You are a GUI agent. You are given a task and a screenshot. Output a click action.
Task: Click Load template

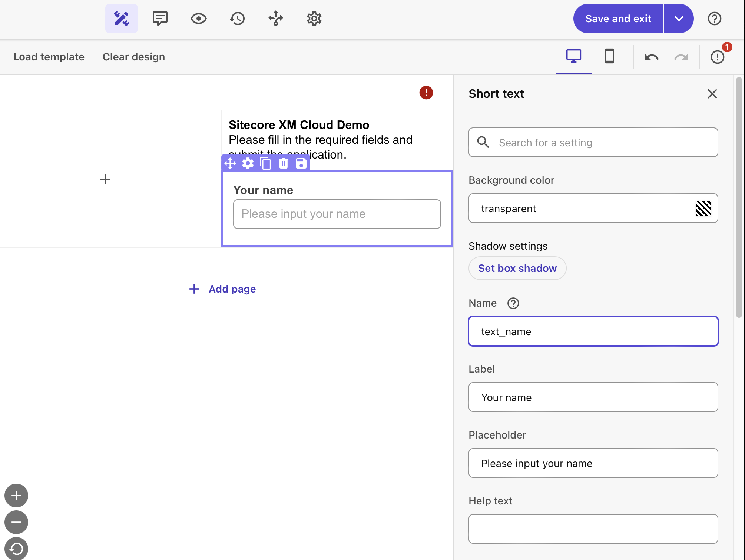tap(49, 57)
